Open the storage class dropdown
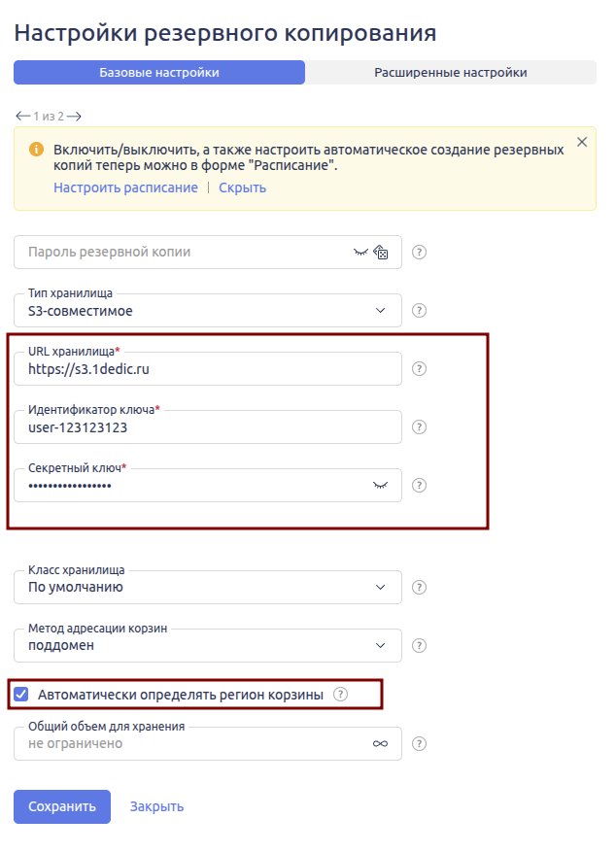 tap(380, 587)
